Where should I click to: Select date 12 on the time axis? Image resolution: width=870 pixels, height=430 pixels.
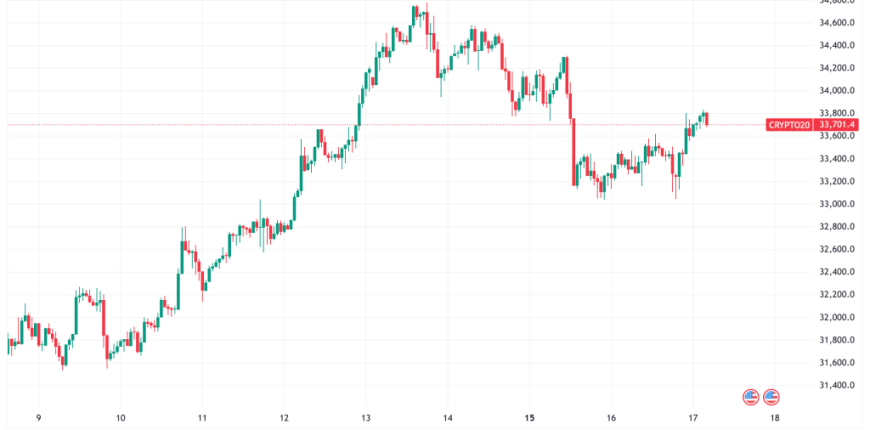[284, 418]
